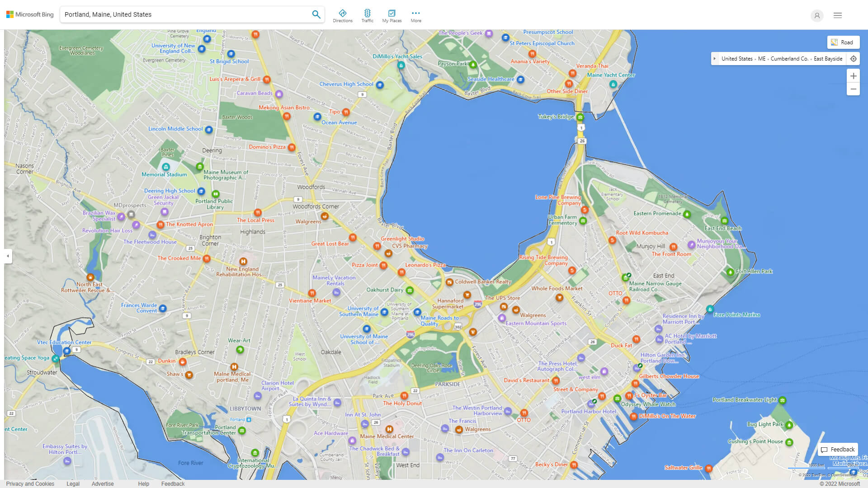
Task: Collapse the left side panel arrow
Action: tap(7, 256)
